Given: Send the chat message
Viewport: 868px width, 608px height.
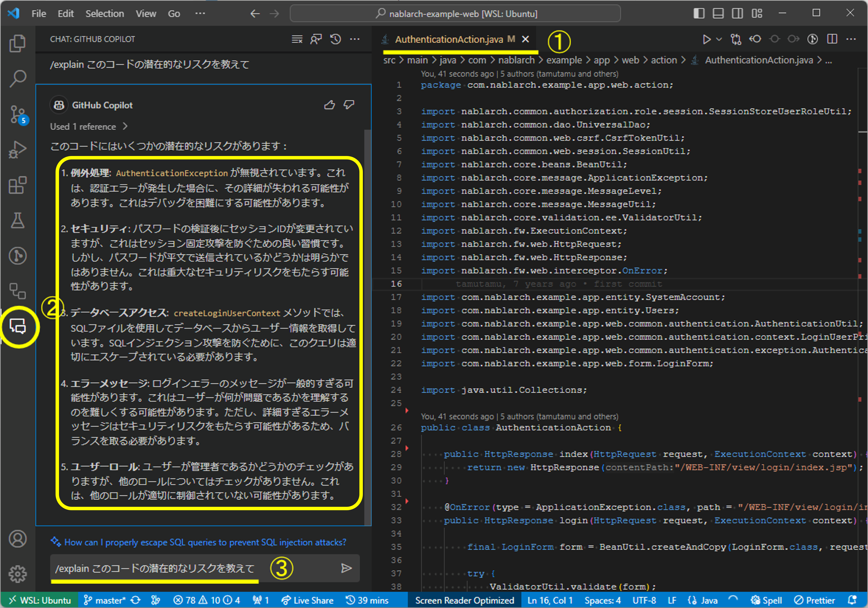Looking at the screenshot, I should pos(346,568).
